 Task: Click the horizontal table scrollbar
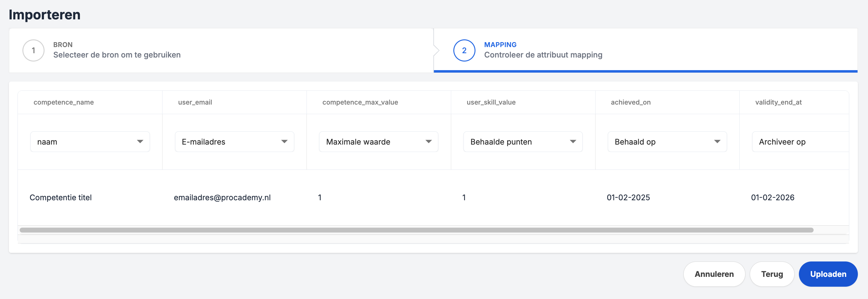click(416, 230)
